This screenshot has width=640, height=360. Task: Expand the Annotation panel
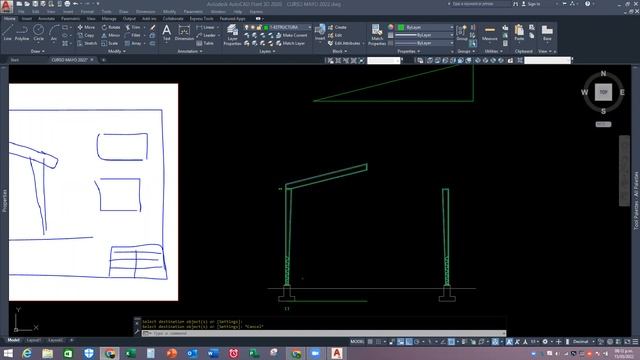[190, 51]
